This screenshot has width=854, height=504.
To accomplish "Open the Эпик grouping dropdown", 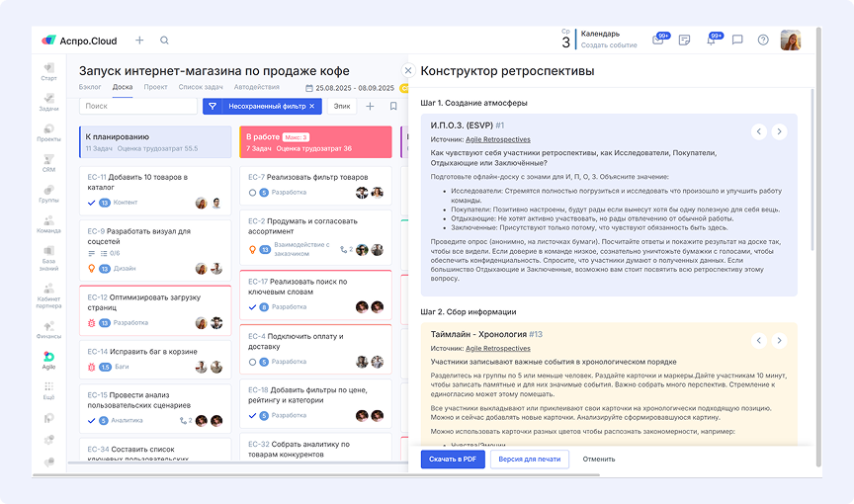I will [341, 106].
